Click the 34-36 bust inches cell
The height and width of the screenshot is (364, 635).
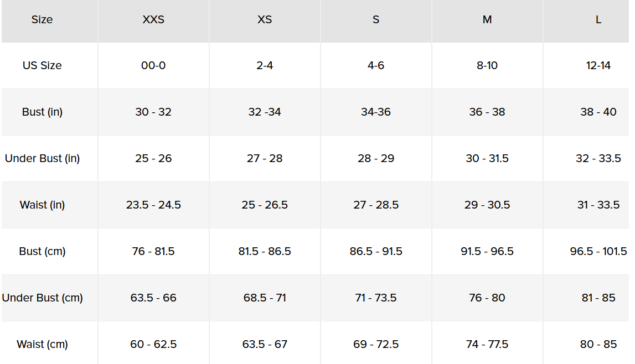click(x=376, y=112)
